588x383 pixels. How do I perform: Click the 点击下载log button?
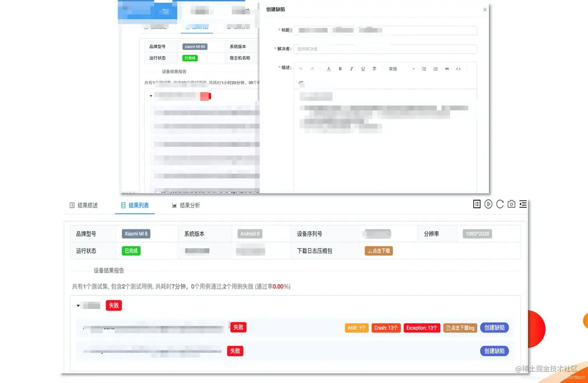(x=460, y=328)
